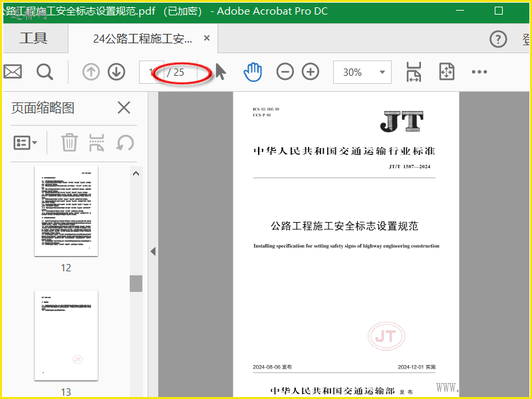Open the print pages icon in the thumbnails panel
Screen dimensions: 532x399
pyautogui.click(x=96, y=142)
